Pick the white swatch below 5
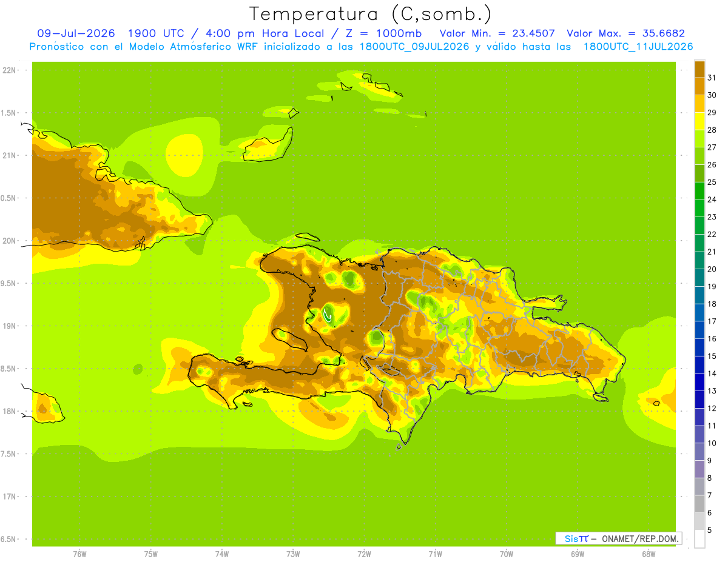The image size is (728, 562). pos(699,539)
